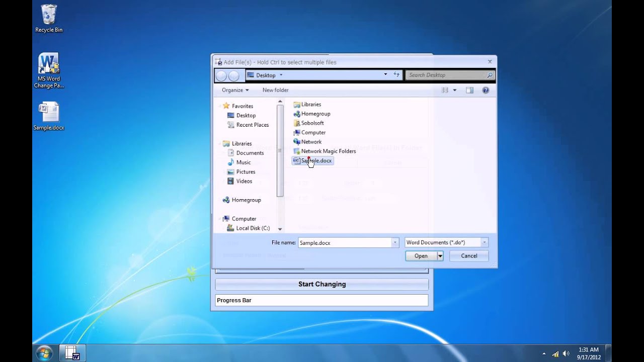Click the Change your view icon
Image resolution: width=644 pixels, height=362 pixels.
445,90
